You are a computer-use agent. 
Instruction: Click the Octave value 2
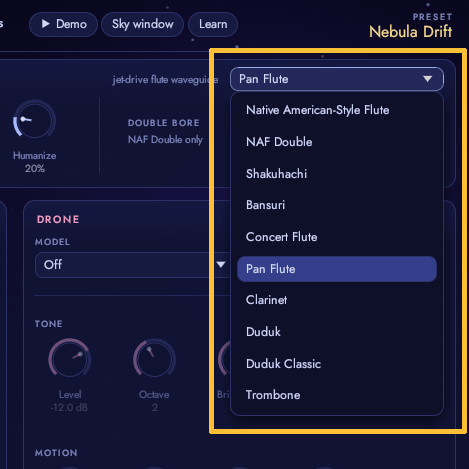(x=155, y=408)
